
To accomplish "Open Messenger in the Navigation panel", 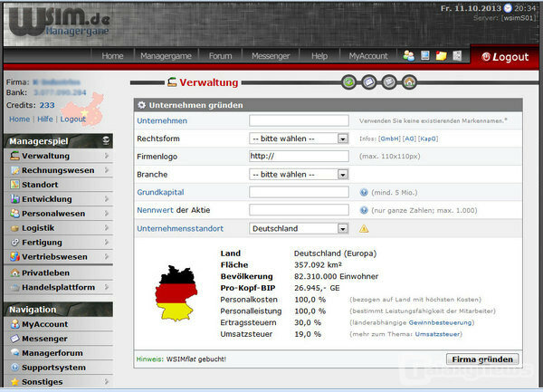I will point(44,339).
